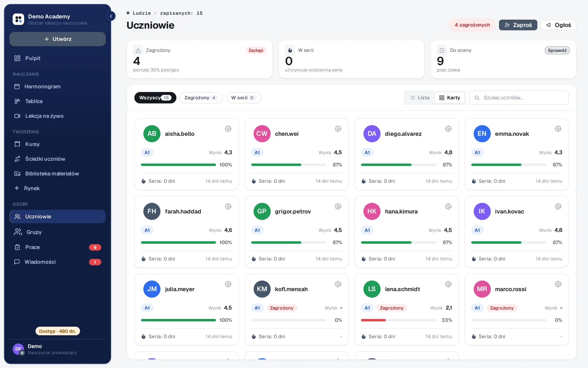The height and width of the screenshot is (368, 588).
Task: Open Lekcja na żywo
Action: coord(58,116)
